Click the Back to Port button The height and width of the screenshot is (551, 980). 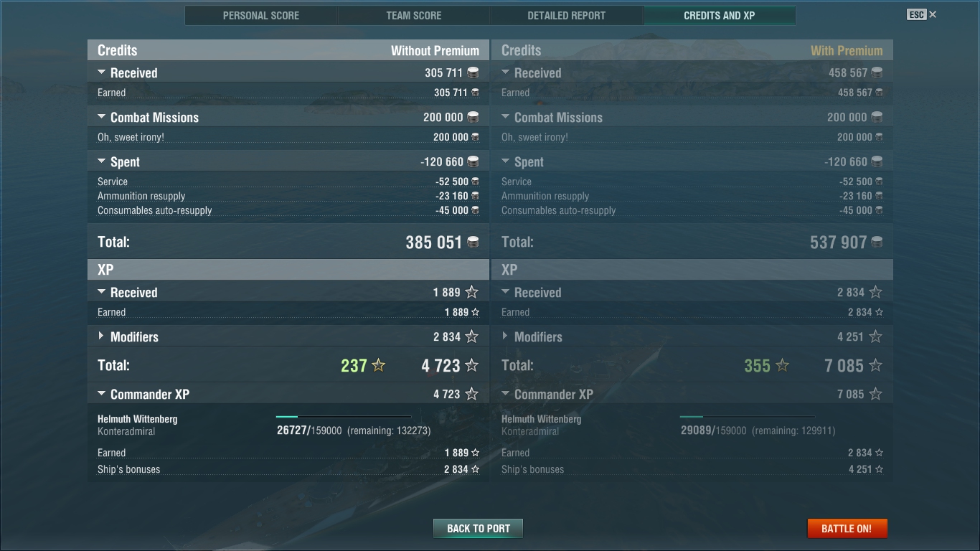pyautogui.click(x=479, y=529)
